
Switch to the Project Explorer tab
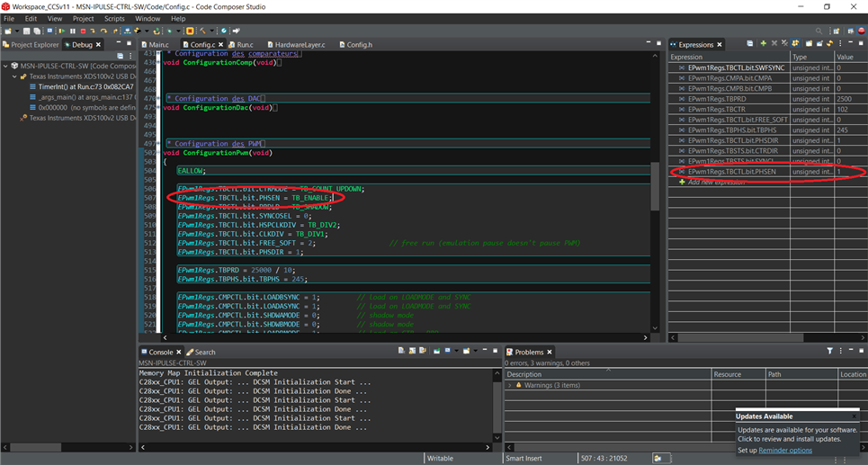33,44
